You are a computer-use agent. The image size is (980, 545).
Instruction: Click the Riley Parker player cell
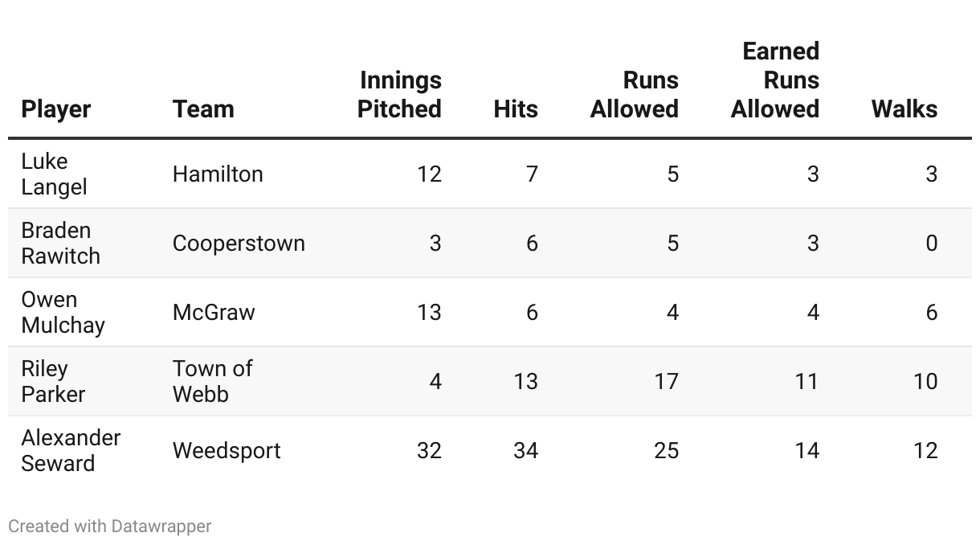(x=53, y=381)
